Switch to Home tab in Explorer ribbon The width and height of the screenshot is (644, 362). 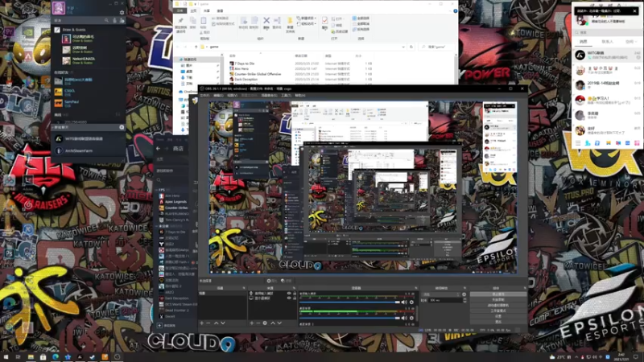click(193, 10)
